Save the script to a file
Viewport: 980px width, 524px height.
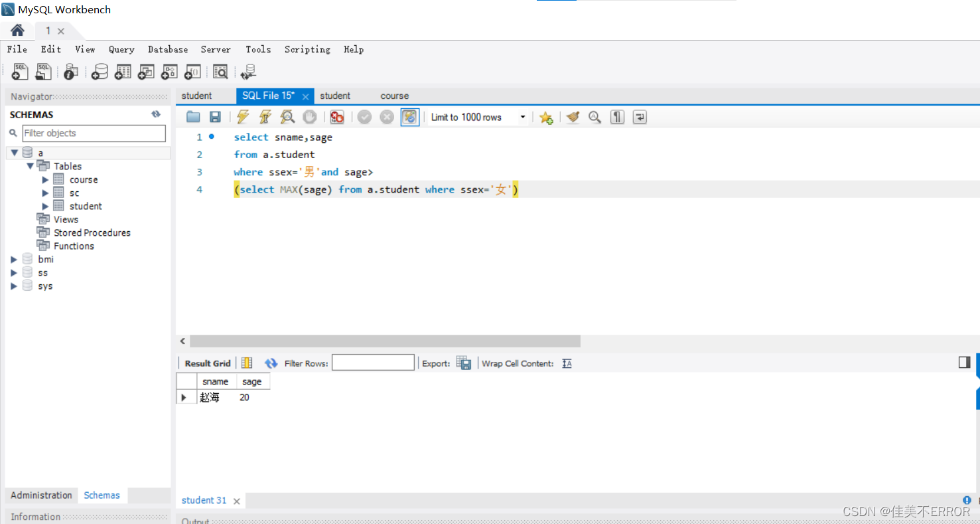[x=215, y=117]
